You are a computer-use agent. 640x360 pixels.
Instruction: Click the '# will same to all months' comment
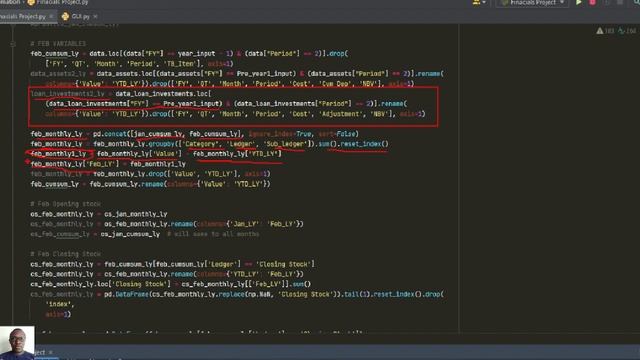point(213,234)
